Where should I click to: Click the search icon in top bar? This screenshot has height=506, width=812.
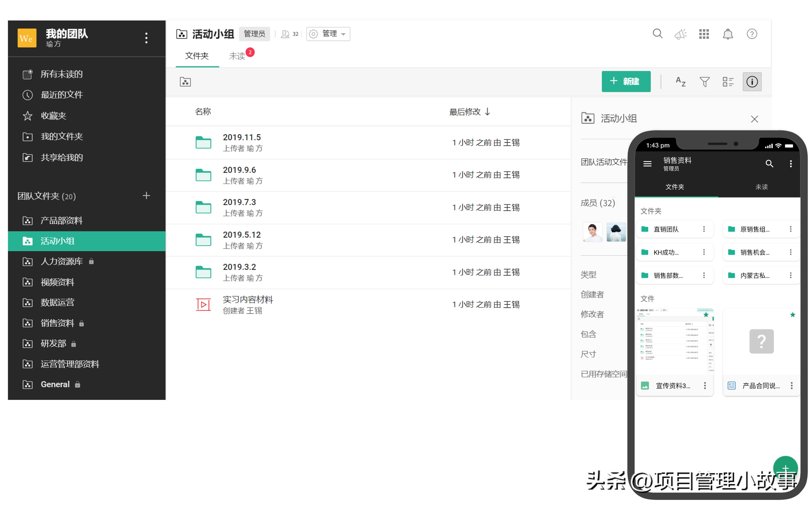(657, 34)
